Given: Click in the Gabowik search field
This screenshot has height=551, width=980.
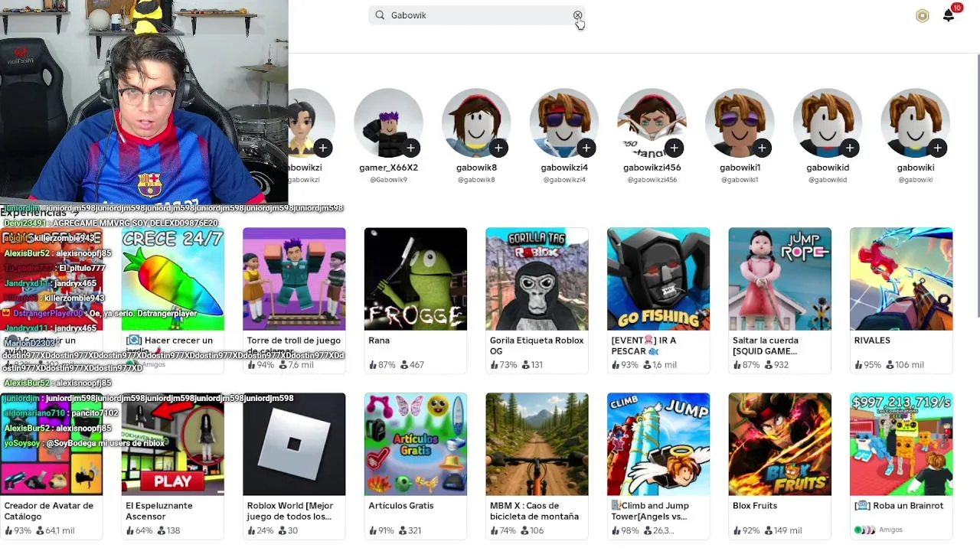Looking at the screenshot, I should [x=479, y=15].
